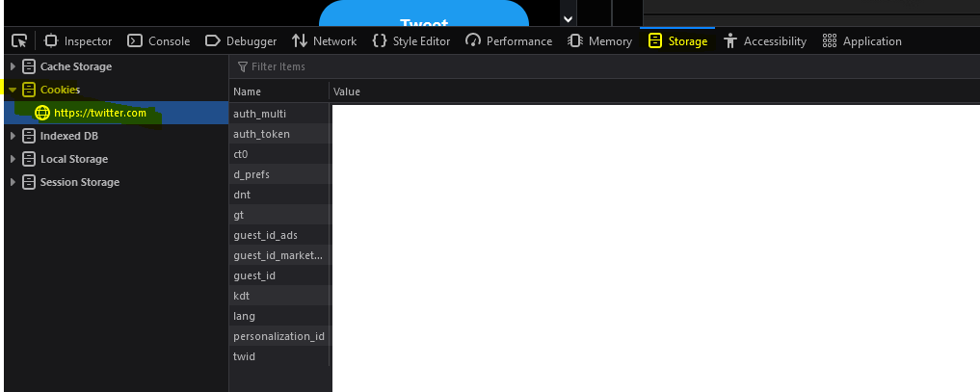Activate the element picker icon
This screenshot has width=980, height=392.
point(19,41)
